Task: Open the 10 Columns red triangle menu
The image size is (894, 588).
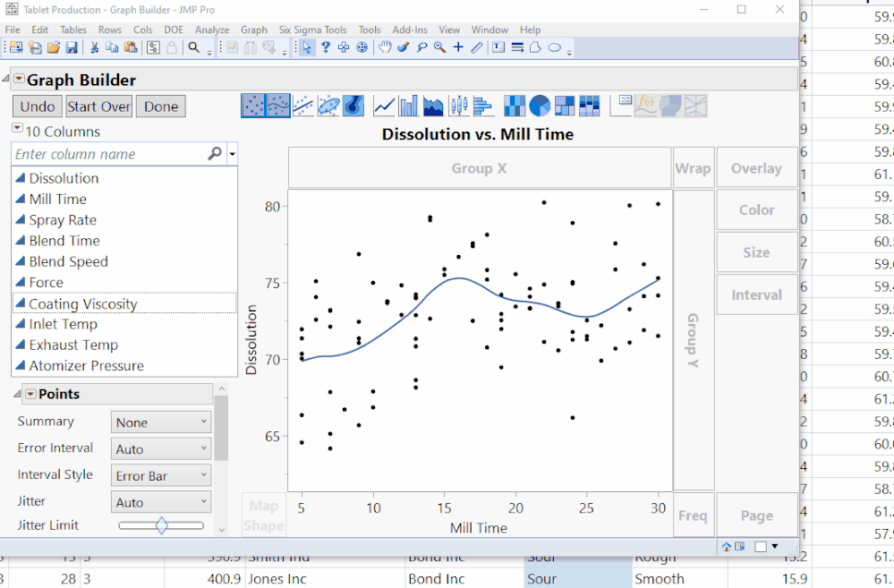Action: point(17,128)
